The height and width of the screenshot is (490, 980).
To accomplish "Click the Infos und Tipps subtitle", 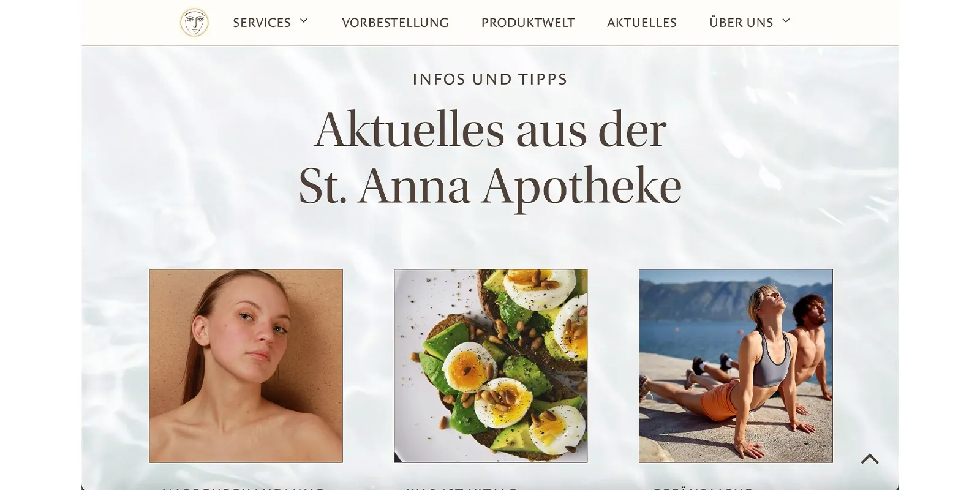I will coord(490,79).
